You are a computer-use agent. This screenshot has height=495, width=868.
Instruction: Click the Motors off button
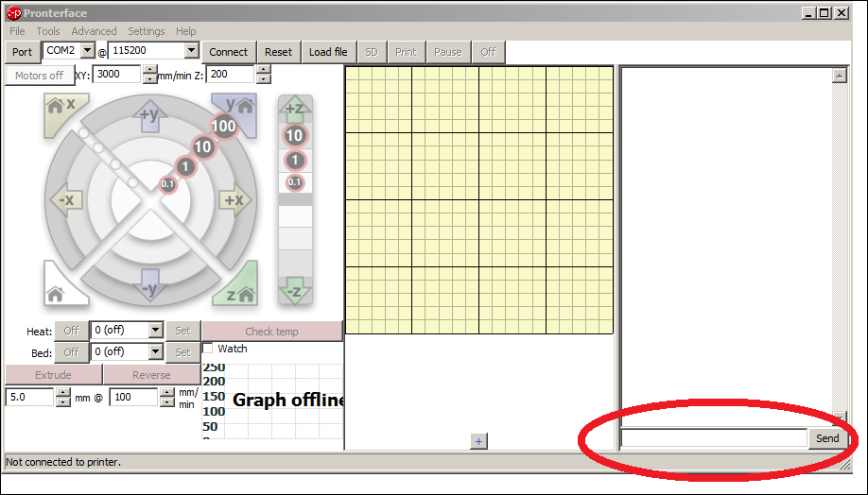[40, 76]
